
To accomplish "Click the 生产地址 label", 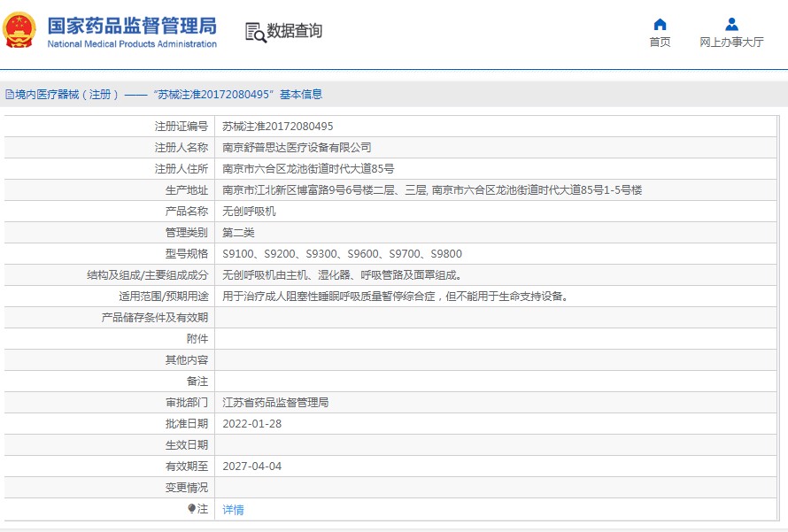I will point(187,190).
